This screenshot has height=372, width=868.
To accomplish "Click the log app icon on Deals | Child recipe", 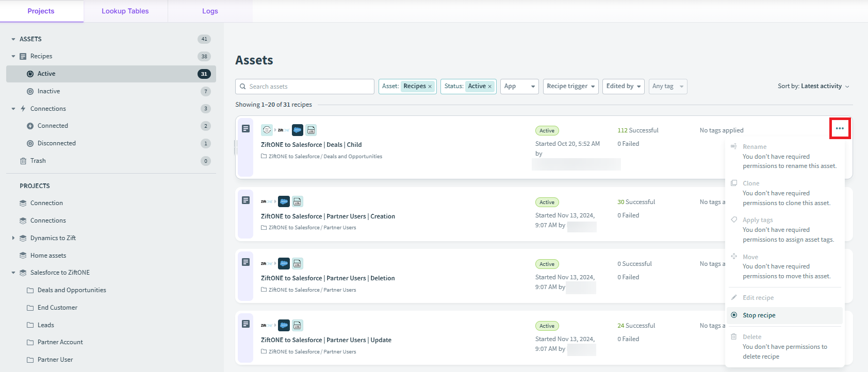I will (311, 130).
